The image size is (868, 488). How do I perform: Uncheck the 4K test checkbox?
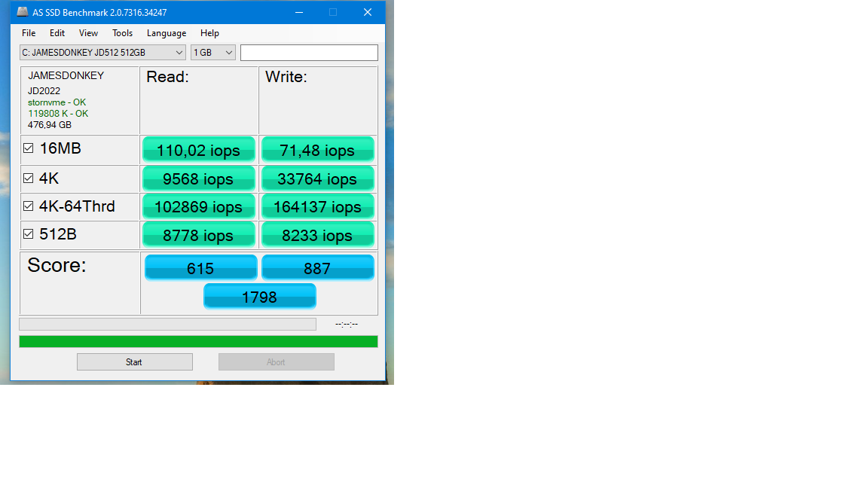[28, 178]
